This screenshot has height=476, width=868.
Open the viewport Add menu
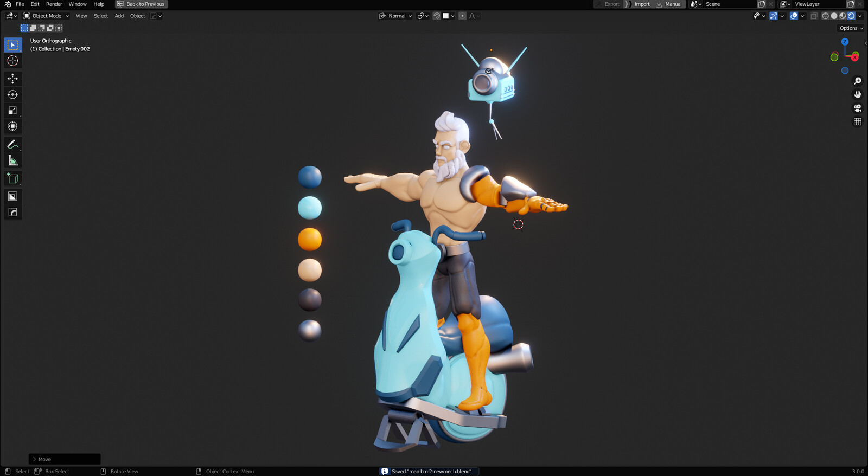pos(119,16)
